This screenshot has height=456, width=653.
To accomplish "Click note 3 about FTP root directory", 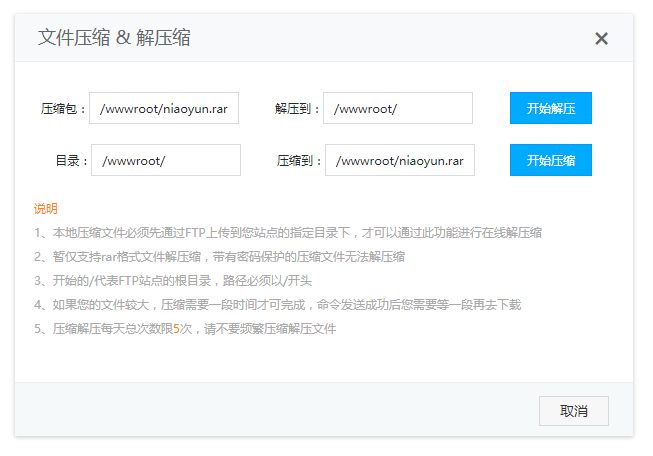I will (173, 281).
